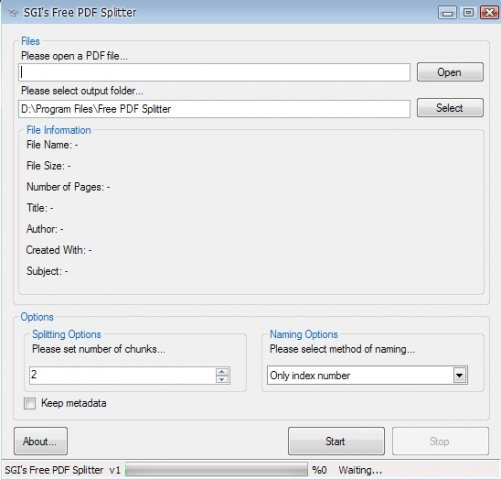Click the 'Author: -' label
Screen dimensions: 501x480
[x=45, y=229]
